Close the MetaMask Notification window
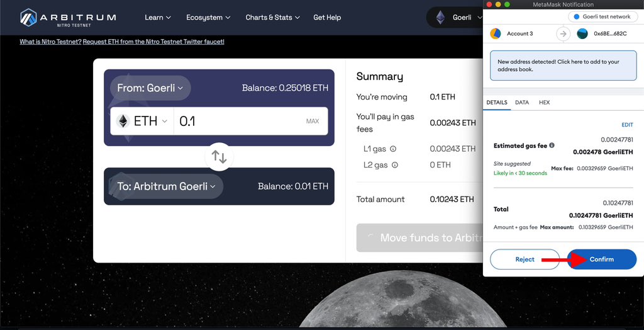The width and height of the screenshot is (644, 330). (x=488, y=4)
